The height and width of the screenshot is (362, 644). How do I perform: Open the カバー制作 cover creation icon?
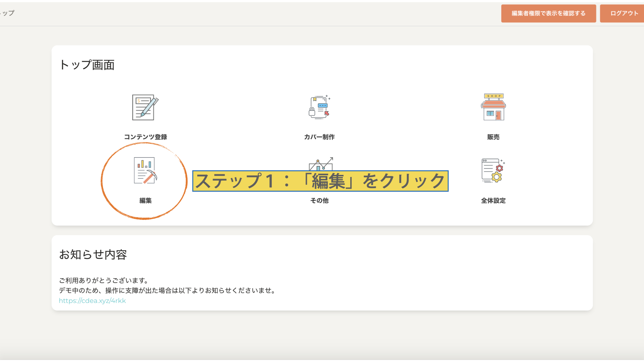(x=319, y=107)
